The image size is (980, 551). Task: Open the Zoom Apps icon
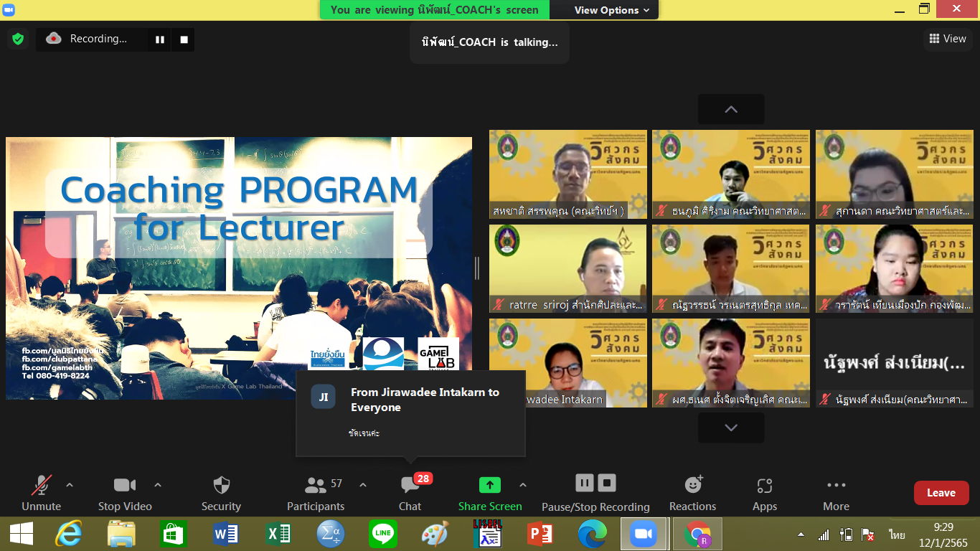tap(764, 486)
